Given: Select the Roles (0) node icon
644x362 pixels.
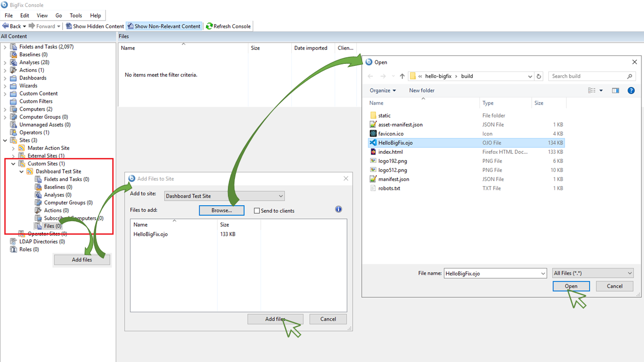Looking at the screenshot, I should click(x=14, y=249).
